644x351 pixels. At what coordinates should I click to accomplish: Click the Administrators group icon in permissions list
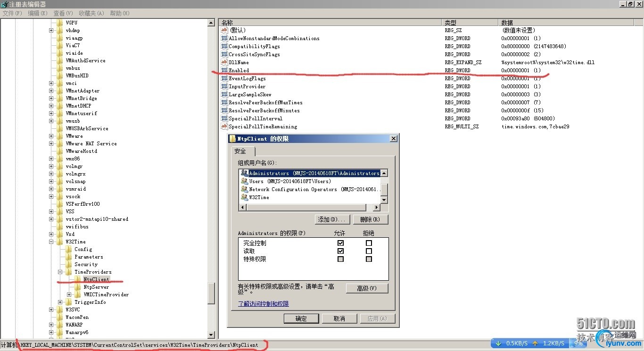[x=244, y=173]
